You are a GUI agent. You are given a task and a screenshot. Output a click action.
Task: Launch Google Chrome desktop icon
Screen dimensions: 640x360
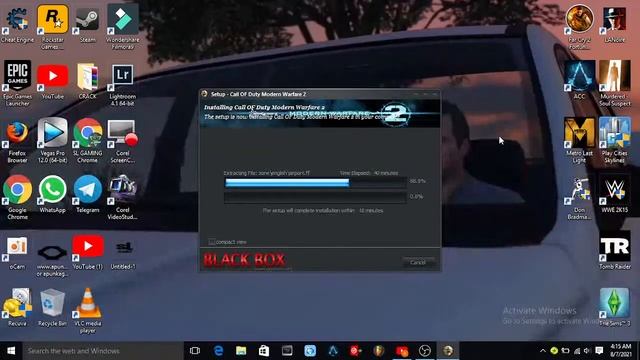tap(17, 198)
